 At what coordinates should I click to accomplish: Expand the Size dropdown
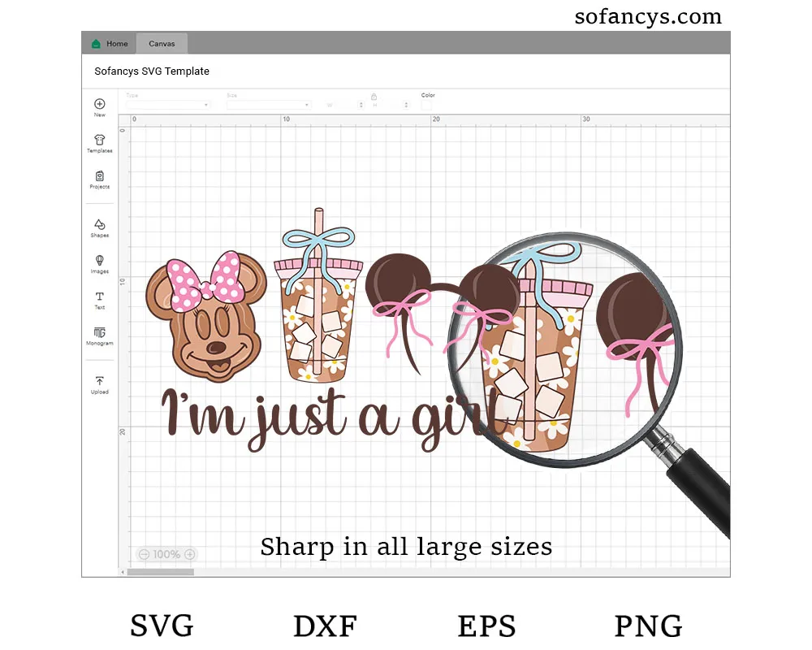pyautogui.click(x=269, y=105)
